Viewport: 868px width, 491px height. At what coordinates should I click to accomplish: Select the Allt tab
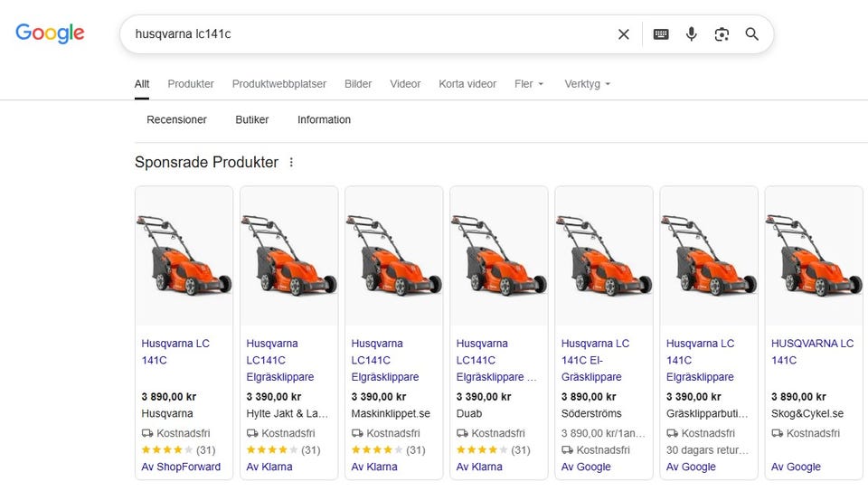pyautogui.click(x=142, y=84)
